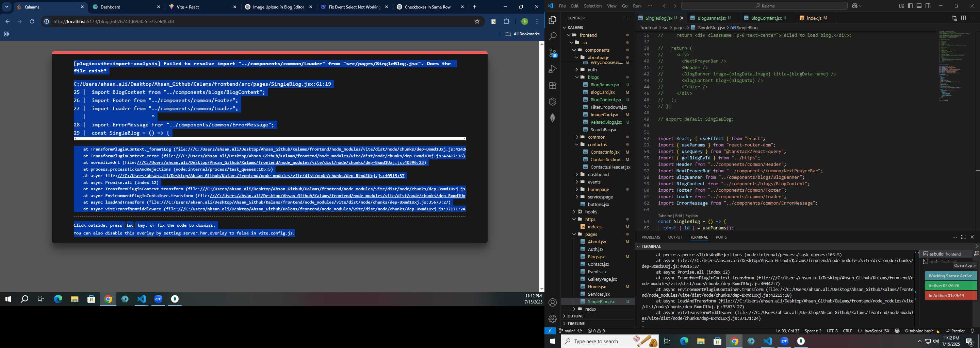
Task: Open the File menu in VS Code
Action: tap(562, 6)
